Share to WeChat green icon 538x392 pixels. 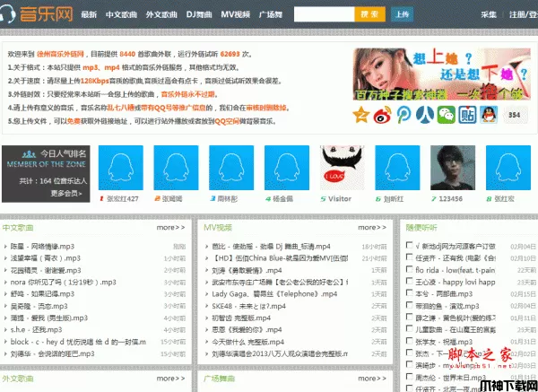click(x=446, y=115)
